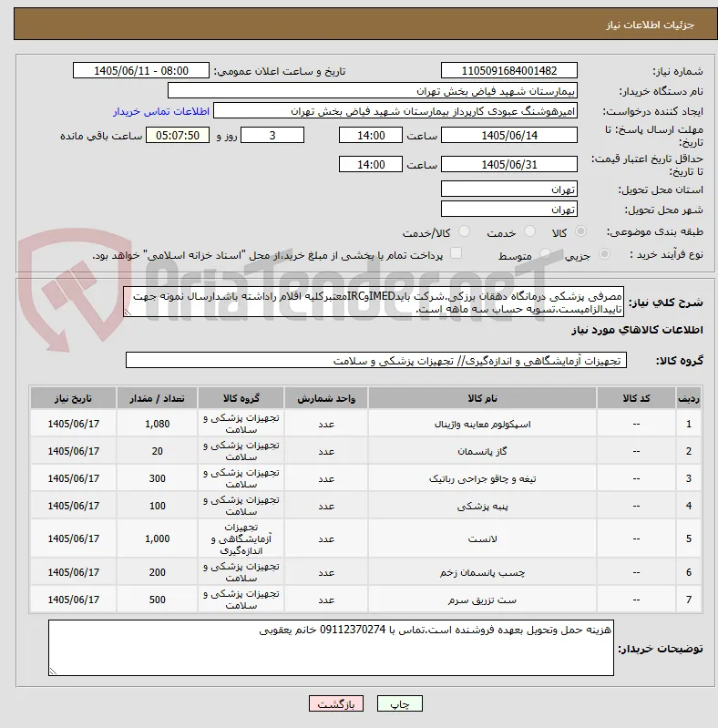Select item اسپکولوم معاینه واژینال
The image size is (718, 728).
point(482,425)
